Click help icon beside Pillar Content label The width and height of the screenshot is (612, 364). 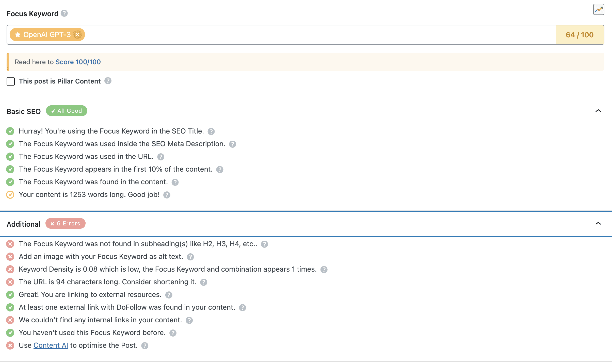[x=108, y=81]
